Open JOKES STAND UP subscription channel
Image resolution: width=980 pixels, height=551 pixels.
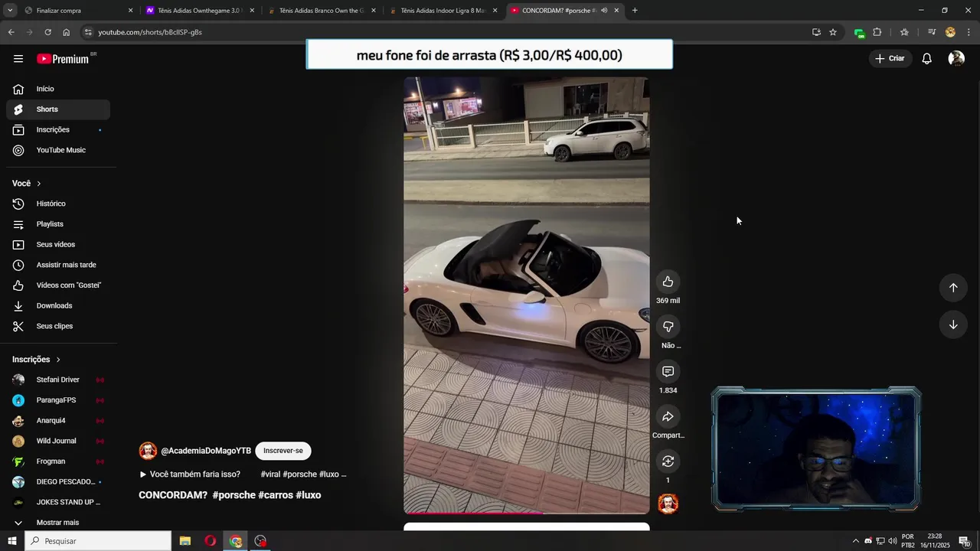[58, 502]
